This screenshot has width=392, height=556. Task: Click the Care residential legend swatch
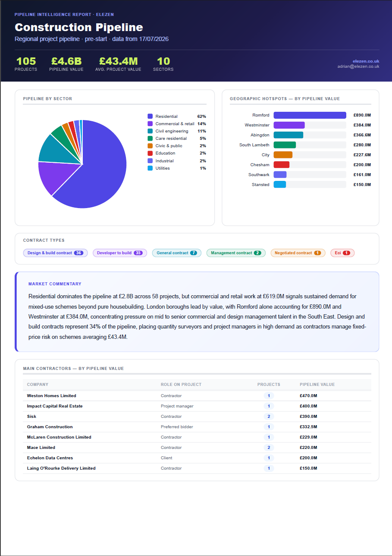pos(150,139)
